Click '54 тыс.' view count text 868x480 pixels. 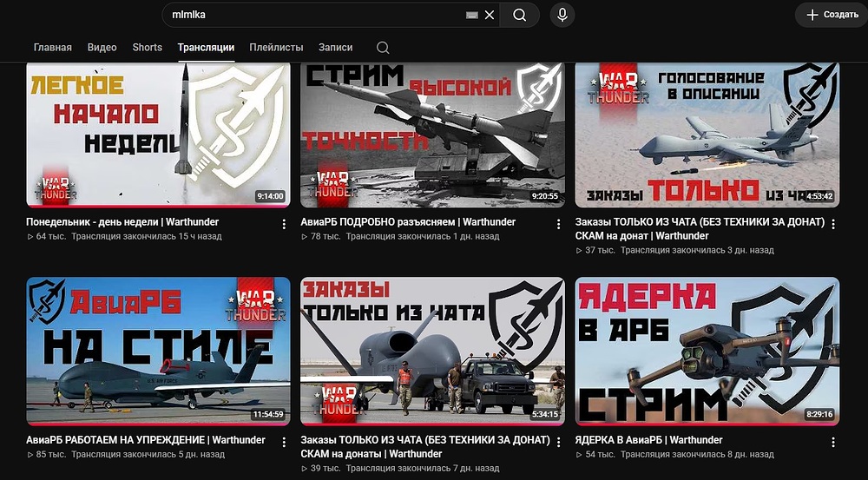(600, 455)
